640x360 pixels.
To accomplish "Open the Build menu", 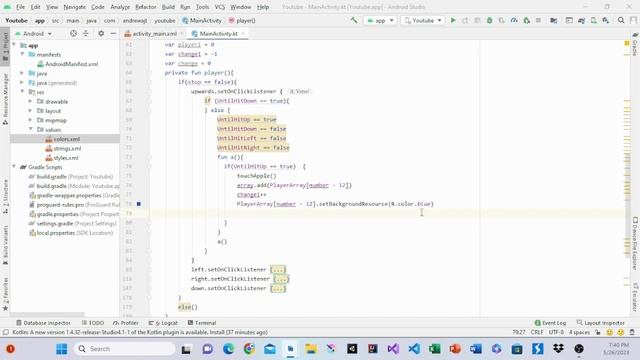I will coord(168,7).
